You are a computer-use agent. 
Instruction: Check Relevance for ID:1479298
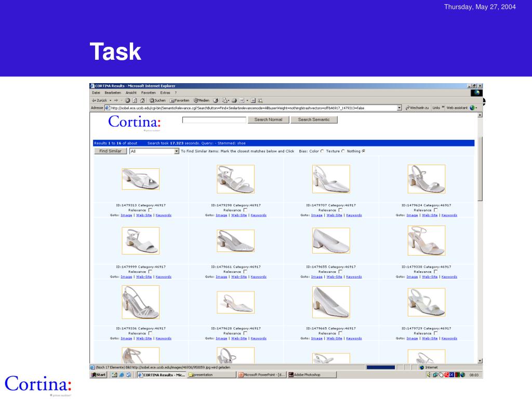click(245, 210)
